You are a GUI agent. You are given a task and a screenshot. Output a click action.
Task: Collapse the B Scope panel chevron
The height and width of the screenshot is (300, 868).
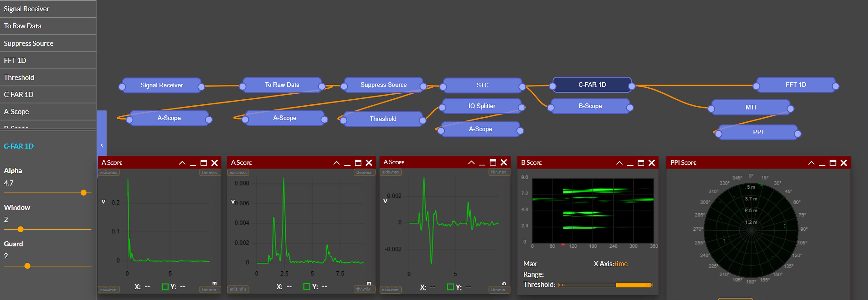[x=619, y=163]
